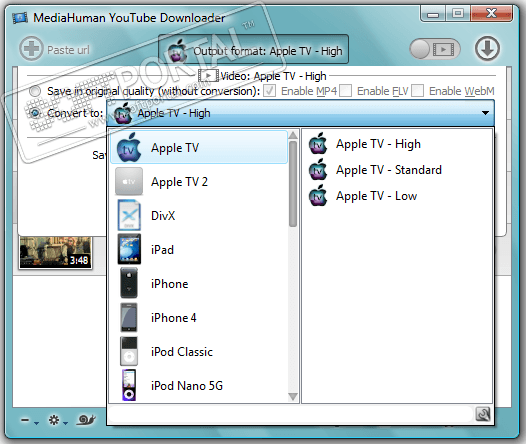Click Apple TV icon in Output format button
The image size is (526, 444).
coord(177,50)
